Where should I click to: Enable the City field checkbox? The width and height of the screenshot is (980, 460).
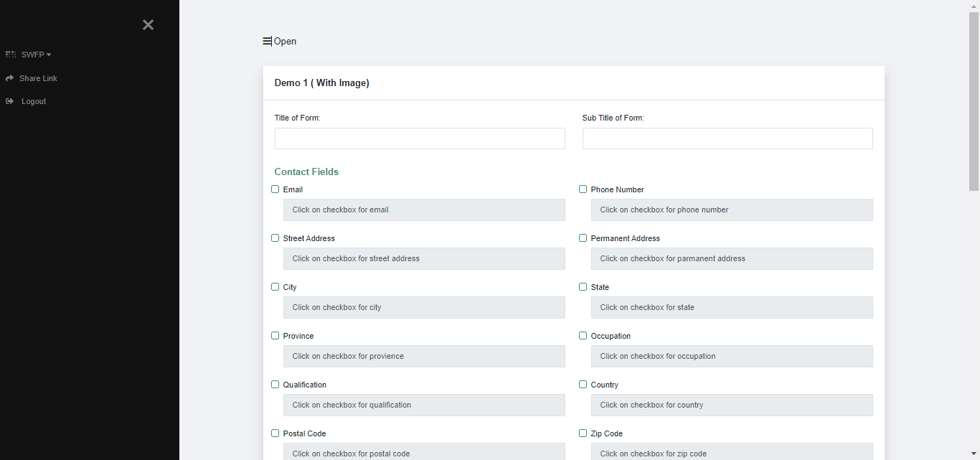pos(275,287)
